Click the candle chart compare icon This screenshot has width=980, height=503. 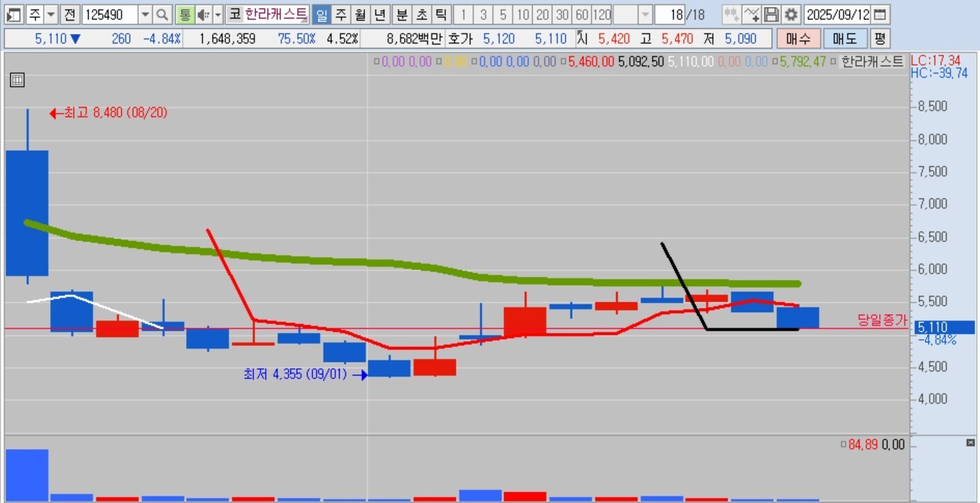(732, 15)
